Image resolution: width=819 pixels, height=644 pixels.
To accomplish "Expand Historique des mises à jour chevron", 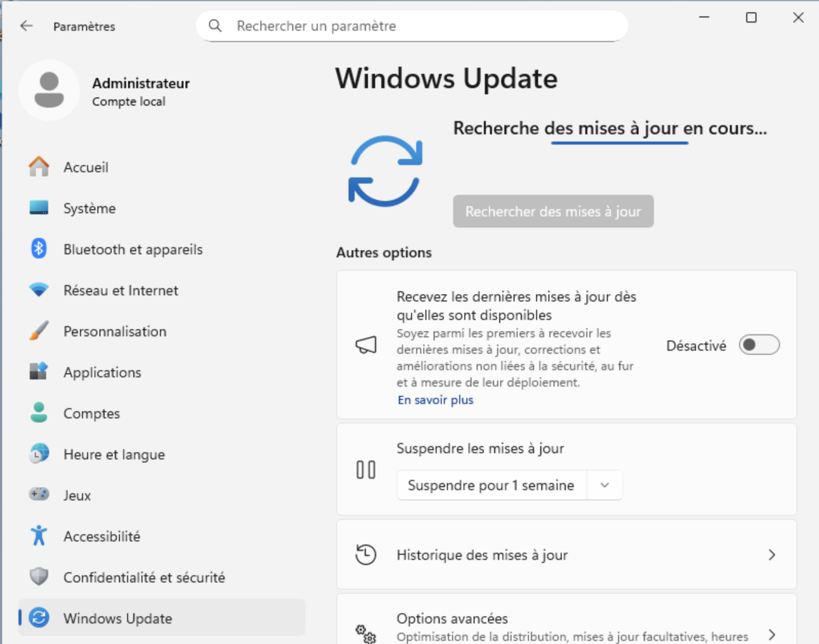I will (772, 555).
